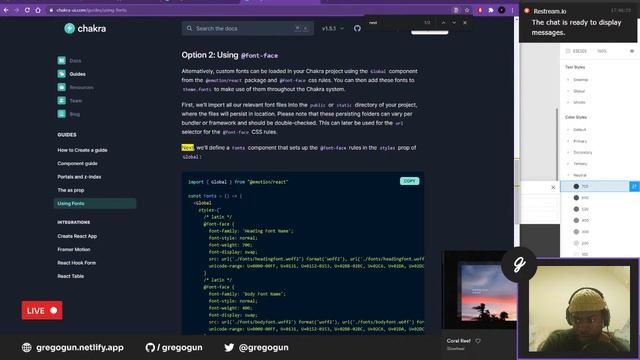
Task: Click the highlighted word Next
Action: [x=188, y=147]
